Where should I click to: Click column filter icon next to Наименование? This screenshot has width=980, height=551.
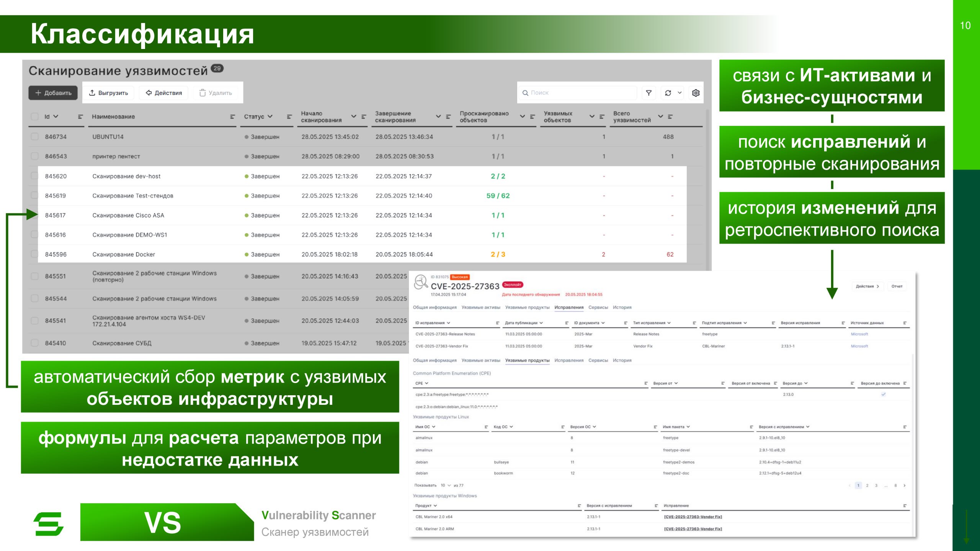click(x=232, y=117)
